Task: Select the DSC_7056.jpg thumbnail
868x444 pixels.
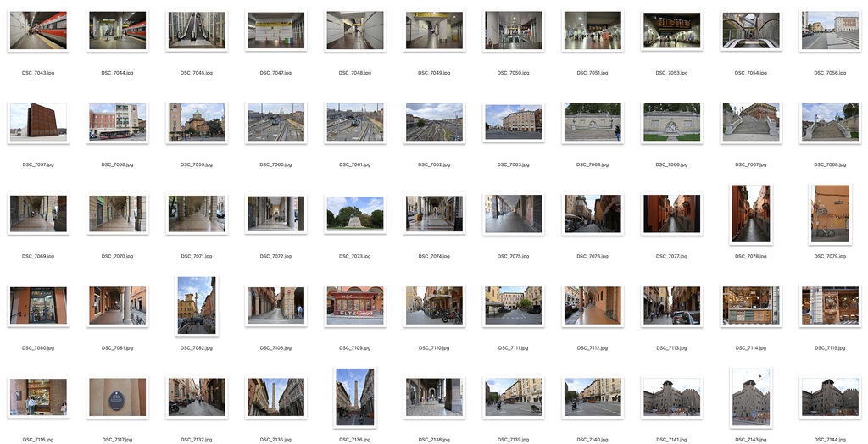Action: click(830, 31)
